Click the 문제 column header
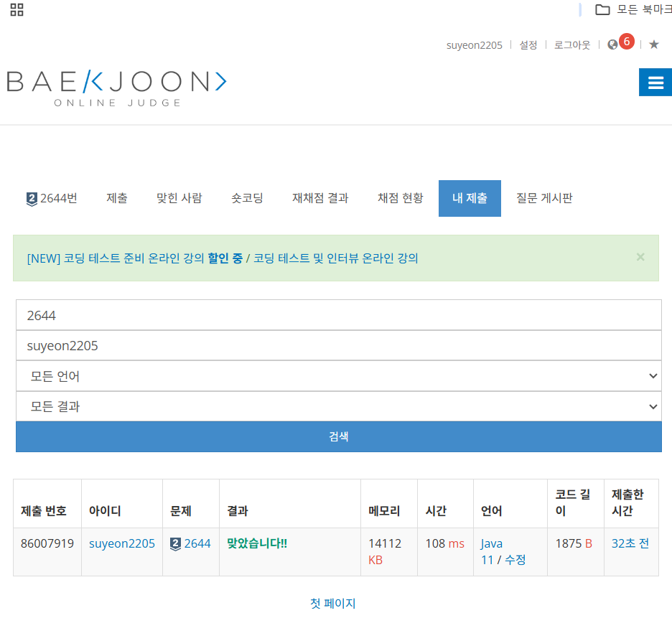The image size is (672, 618). pos(181,511)
